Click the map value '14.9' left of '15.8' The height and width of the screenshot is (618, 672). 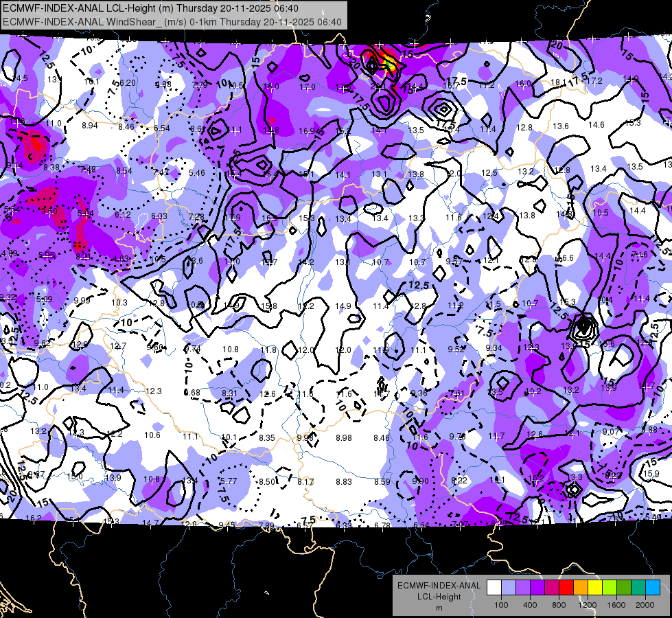(x=231, y=306)
